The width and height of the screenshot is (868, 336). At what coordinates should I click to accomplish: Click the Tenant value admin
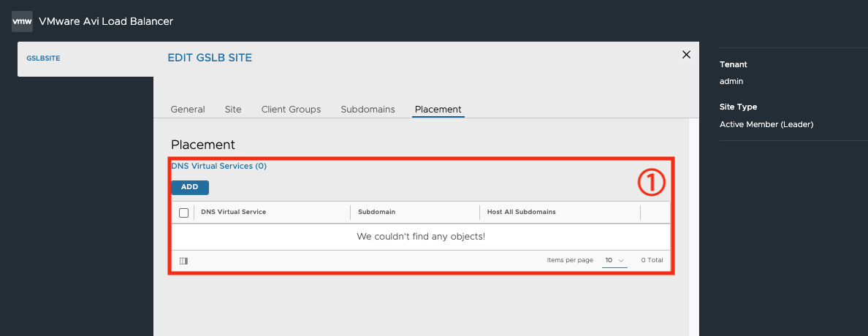pyautogui.click(x=731, y=81)
